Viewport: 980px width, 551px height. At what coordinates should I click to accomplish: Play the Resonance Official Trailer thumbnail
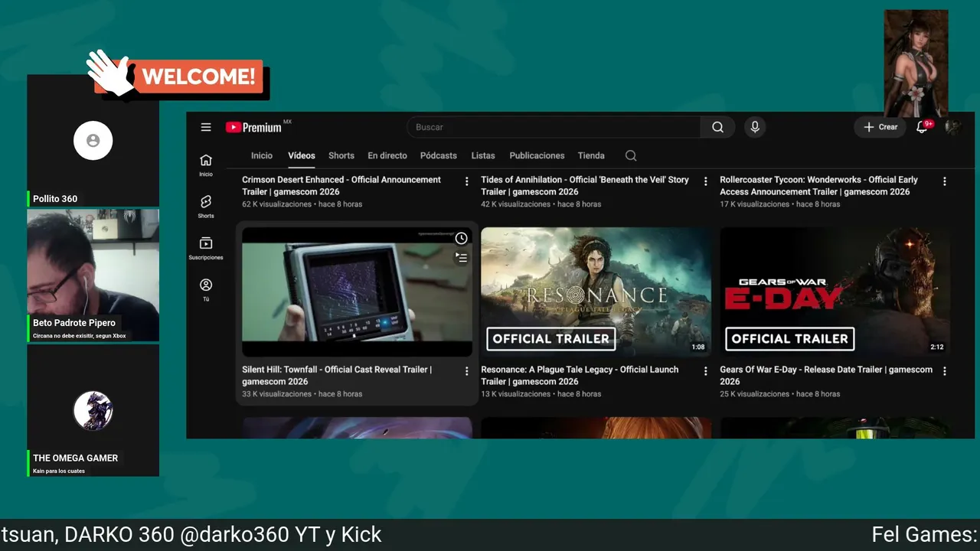tap(596, 292)
